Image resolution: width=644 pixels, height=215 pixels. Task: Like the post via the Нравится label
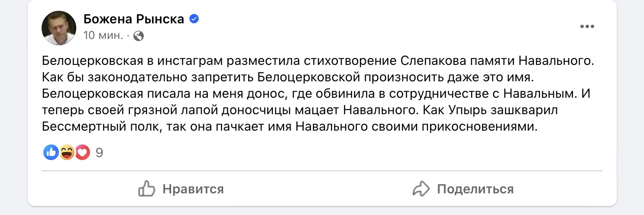(193, 189)
